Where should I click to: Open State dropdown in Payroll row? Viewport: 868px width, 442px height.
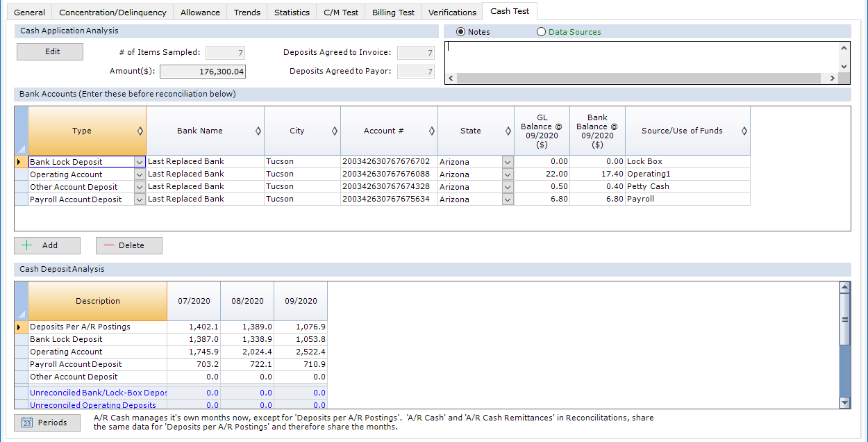point(508,199)
